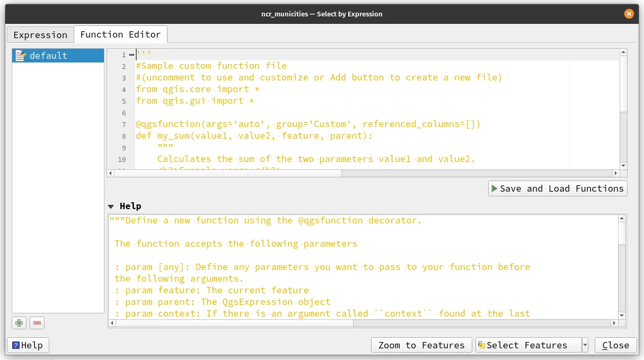Select the Function Editor tab
This screenshot has height=360, width=644.
pos(120,34)
